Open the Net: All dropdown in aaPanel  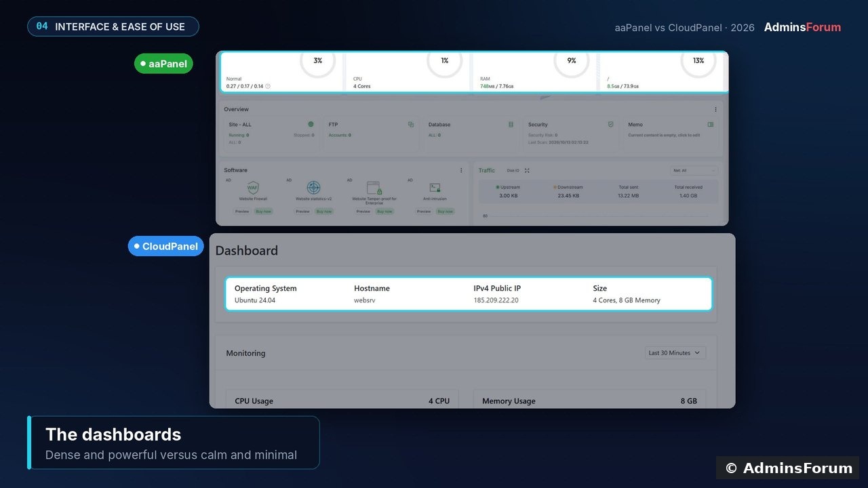click(694, 171)
